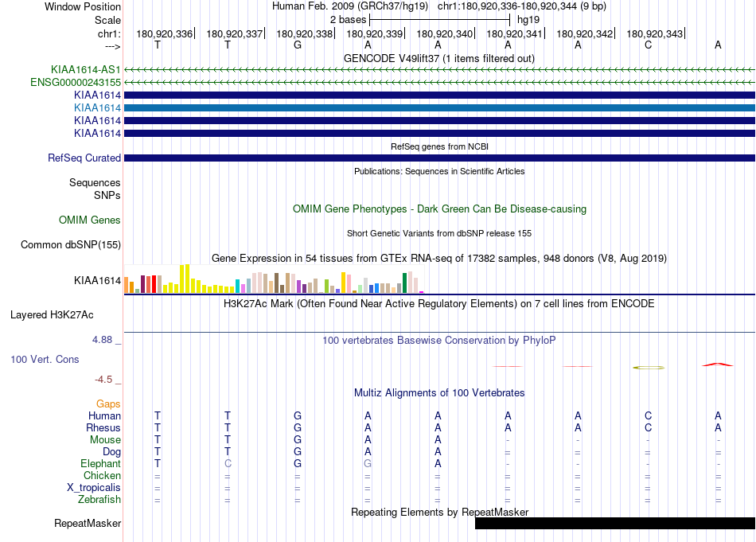Click position label 180,920,340
Image resolution: width=756 pixels, height=542 pixels.
point(445,33)
